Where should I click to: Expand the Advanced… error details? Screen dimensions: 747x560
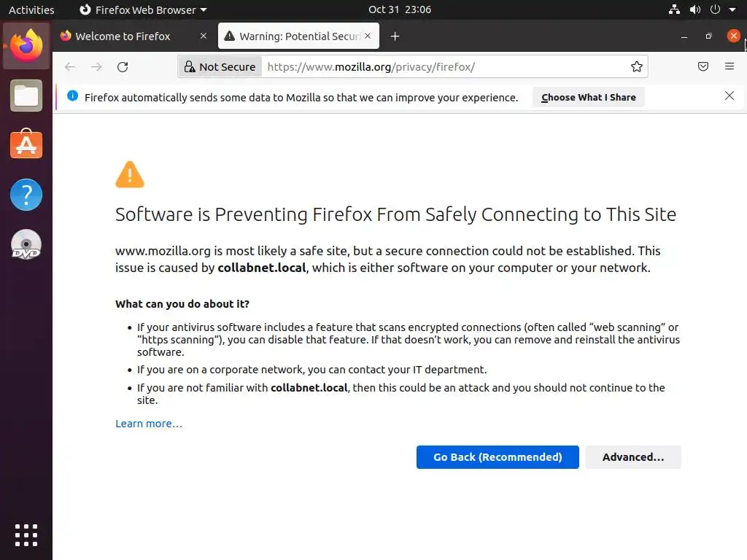[632, 457]
